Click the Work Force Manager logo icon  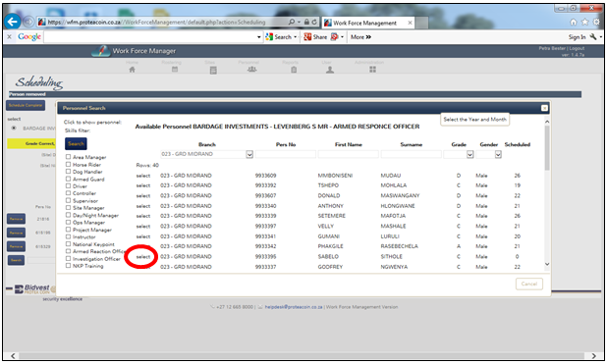[101, 51]
